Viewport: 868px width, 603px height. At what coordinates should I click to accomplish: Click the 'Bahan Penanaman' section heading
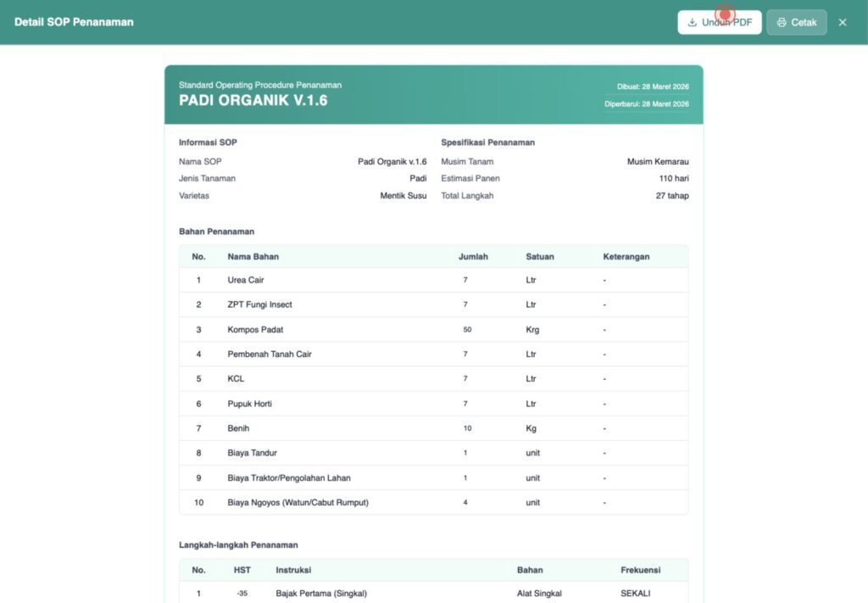(216, 232)
